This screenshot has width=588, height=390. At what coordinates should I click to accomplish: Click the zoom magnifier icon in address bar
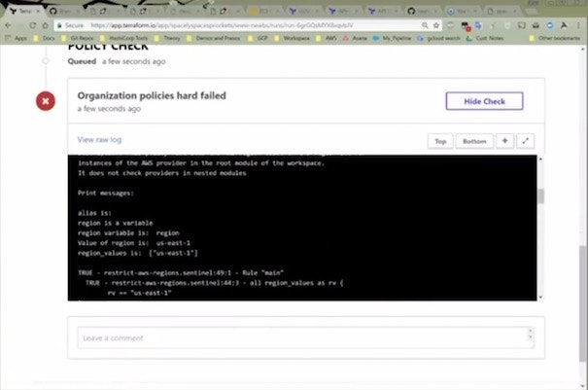pyautogui.click(x=425, y=25)
